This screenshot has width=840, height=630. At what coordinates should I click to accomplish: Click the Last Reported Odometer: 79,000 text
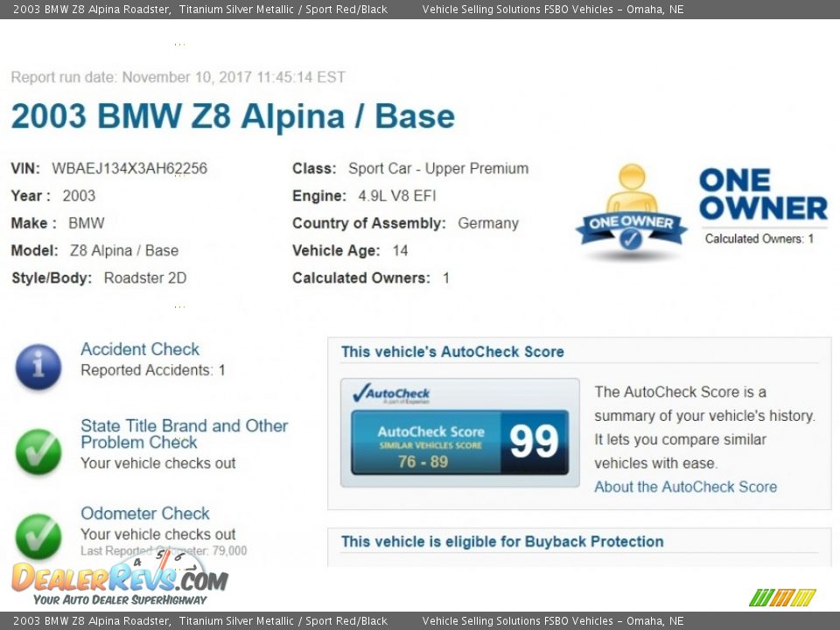point(164,550)
